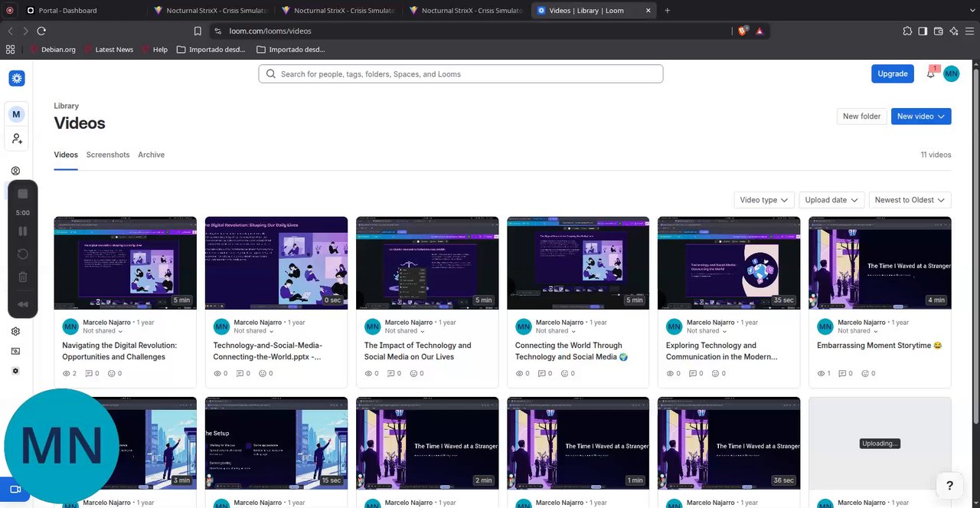The image size is (980, 508).
Task: Create a New folder
Action: (x=861, y=116)
